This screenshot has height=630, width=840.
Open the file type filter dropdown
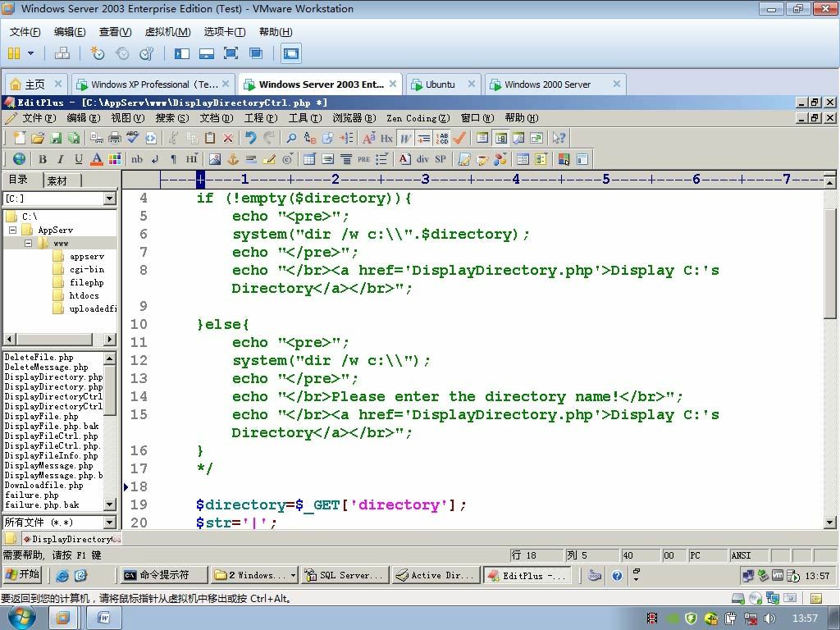(109, 523)
